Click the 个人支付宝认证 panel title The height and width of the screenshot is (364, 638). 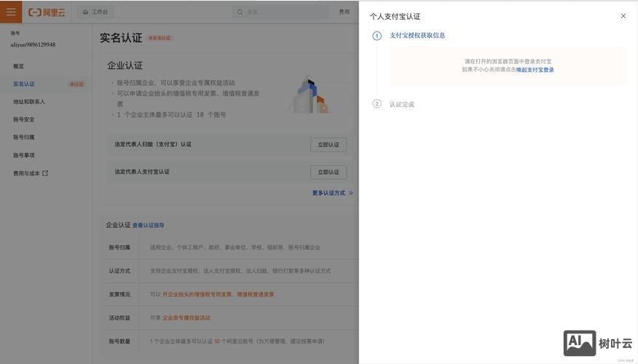tap(395, 17)
